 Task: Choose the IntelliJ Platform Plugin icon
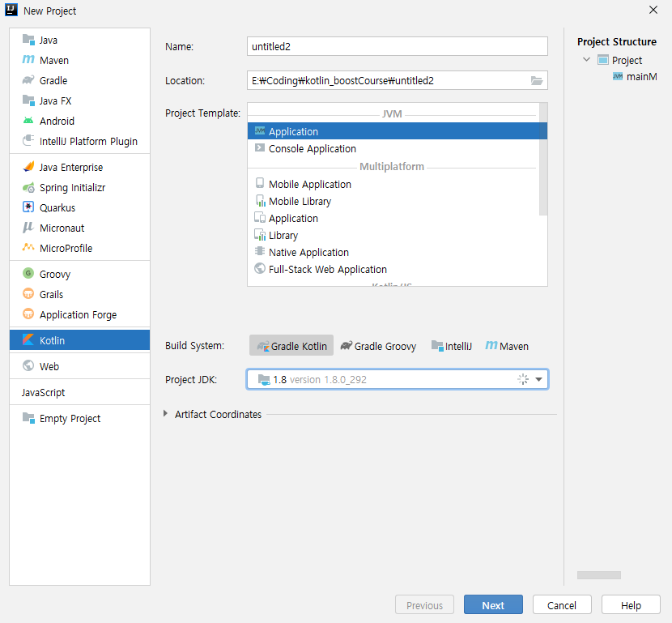[x=28, y=141]
